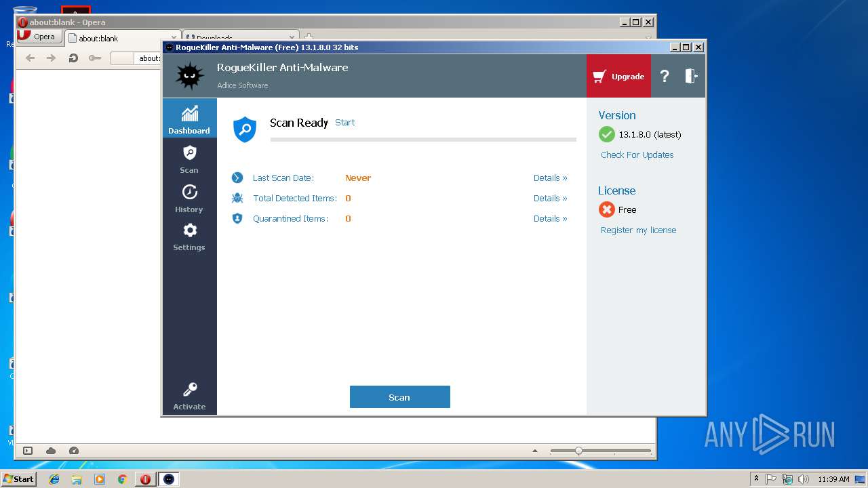The height and width of the screenshot is (488, 868).
Task: Click the red Upgrade cart button
Action: (x=618, y=77)
